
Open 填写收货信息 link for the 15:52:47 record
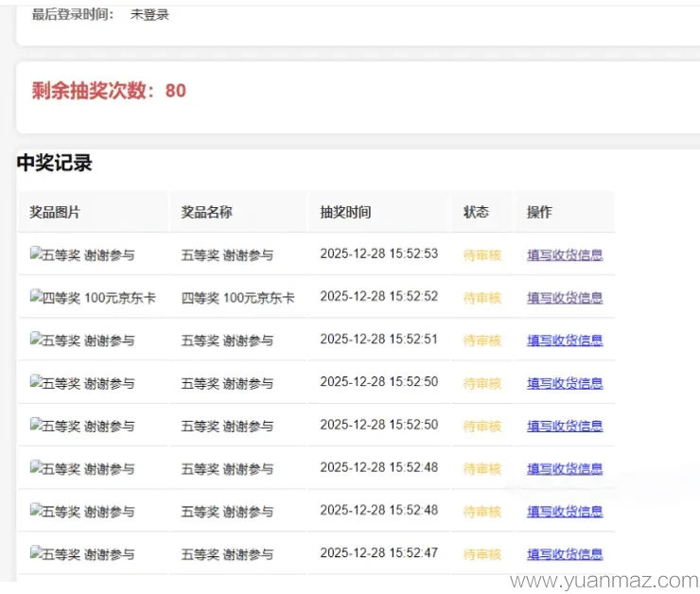[x=565, y=554]
